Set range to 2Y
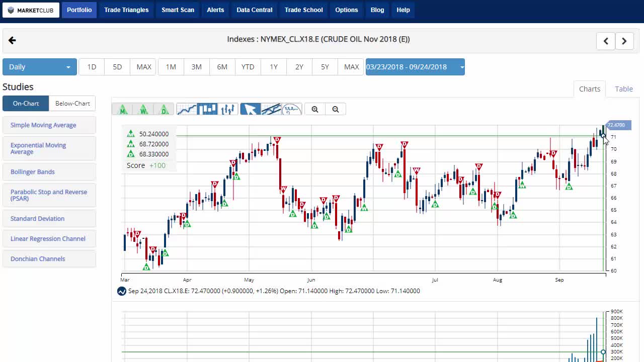This screenshot has width=644, height=362. point(299,67)
